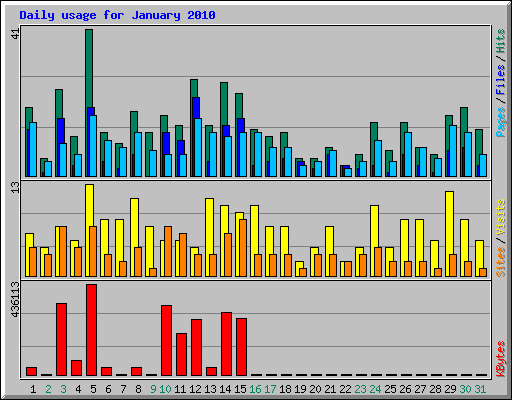The image size is (512, 400).
Task: Click the 13 visits axis value
Action: (16, 187)
